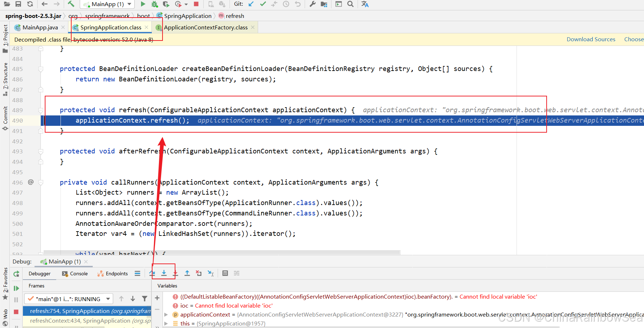This screenshot has width=644, height=328.
Task: Click the editor horizontal scrollbar
Action: click(222, 252)
